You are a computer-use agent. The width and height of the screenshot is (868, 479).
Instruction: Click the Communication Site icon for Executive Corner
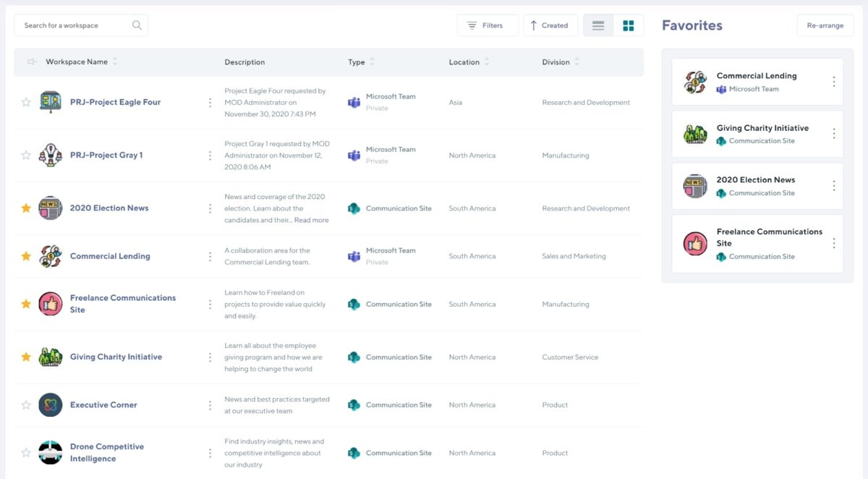pos(354,404)
